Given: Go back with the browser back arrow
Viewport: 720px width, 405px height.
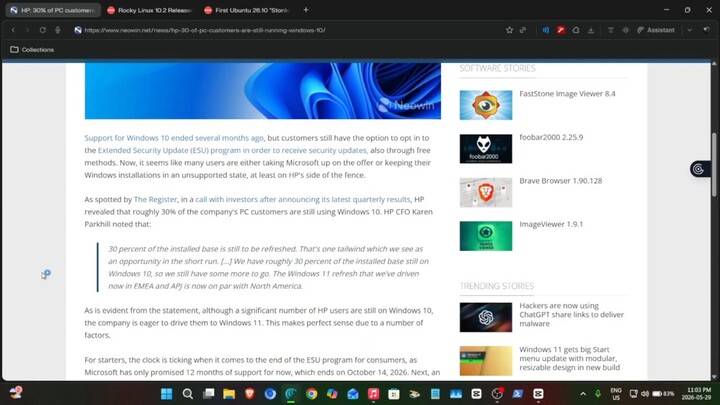Looking at the screenshot, I should pos(13,30).
